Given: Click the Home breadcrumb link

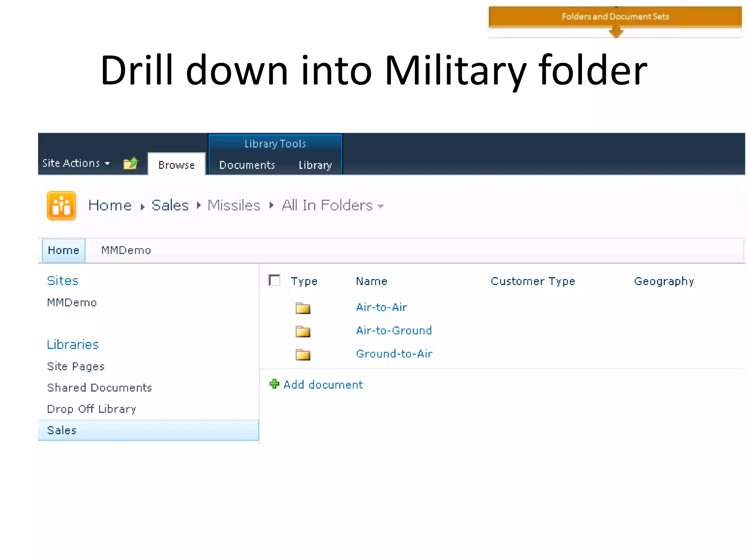Looking at the screenshot, I should (x=110, y=205).
